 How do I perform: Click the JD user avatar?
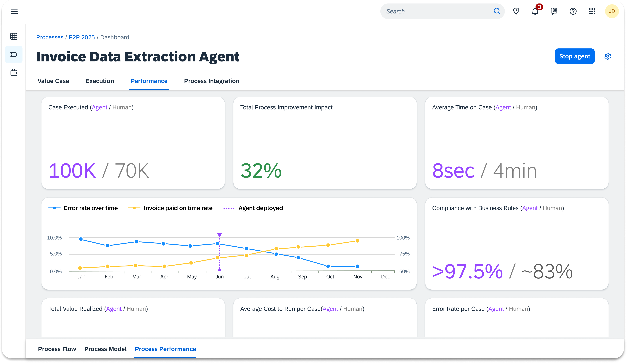click(x=612, y=11)
